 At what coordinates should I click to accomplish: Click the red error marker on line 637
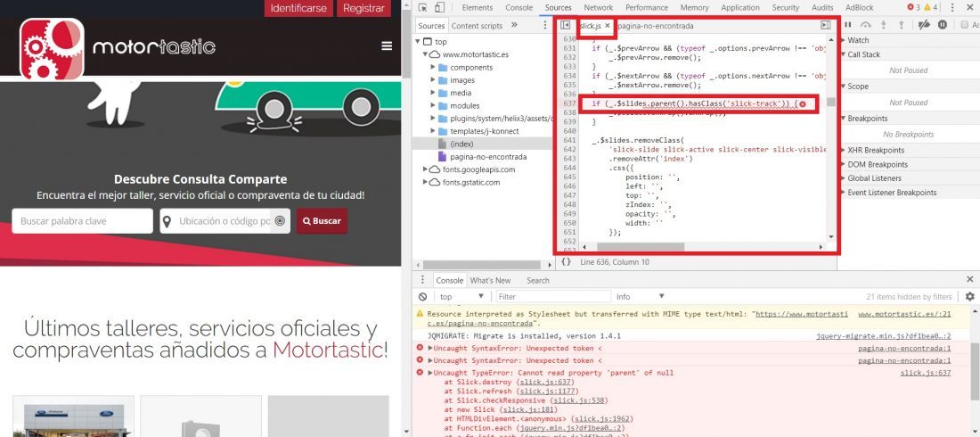click(803, 104)
